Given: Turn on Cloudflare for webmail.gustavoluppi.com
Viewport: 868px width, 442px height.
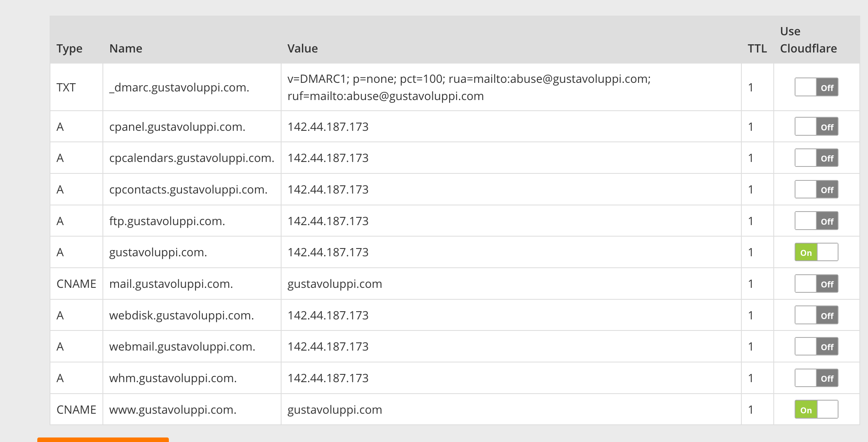Looking at the screenshot, I should [816, 346].
